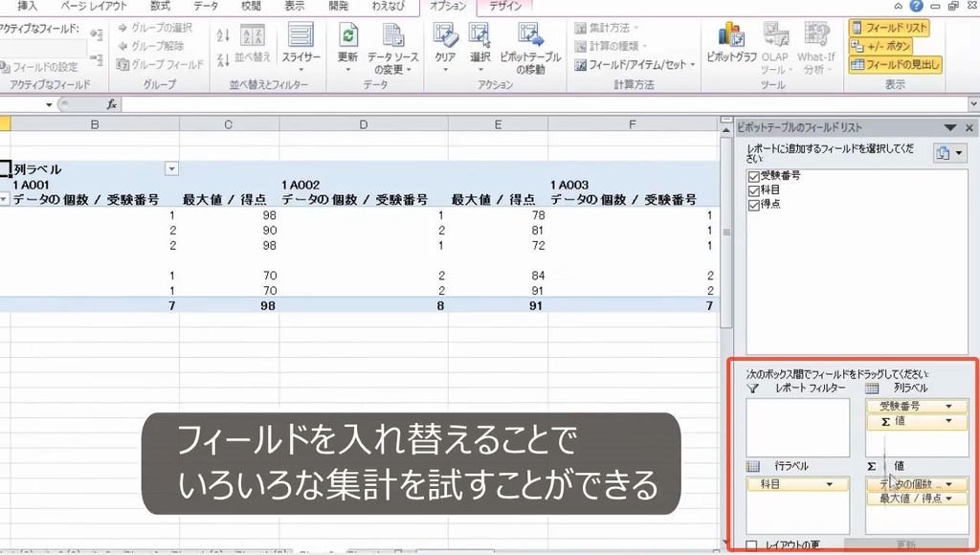The image size is (980, 555).
Task: Switch to the 数式 ribbon tab
Action: 160,7
